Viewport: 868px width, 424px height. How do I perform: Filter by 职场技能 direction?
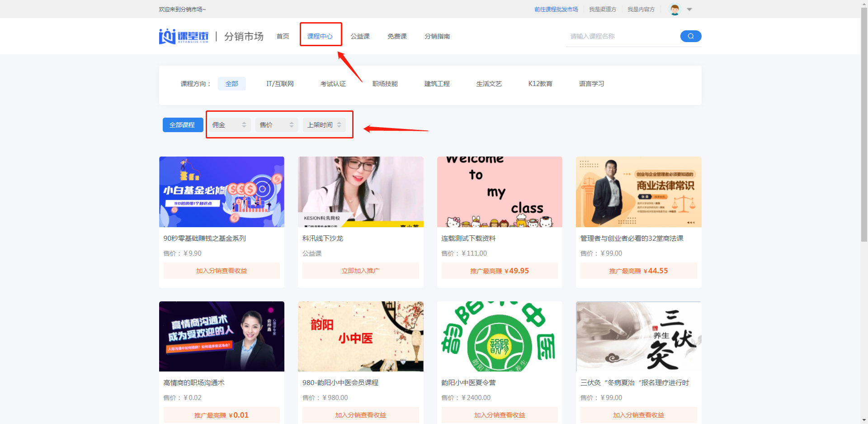(x=385, y=84)
